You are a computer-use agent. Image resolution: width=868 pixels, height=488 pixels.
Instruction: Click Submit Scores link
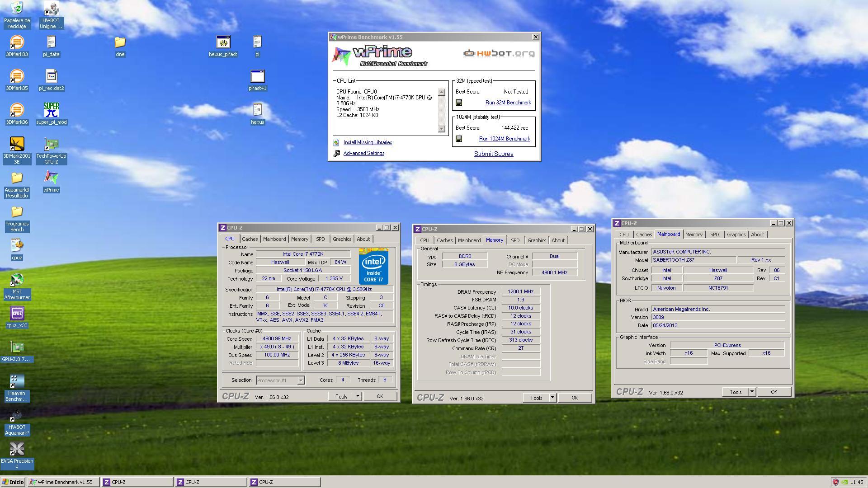494,154
